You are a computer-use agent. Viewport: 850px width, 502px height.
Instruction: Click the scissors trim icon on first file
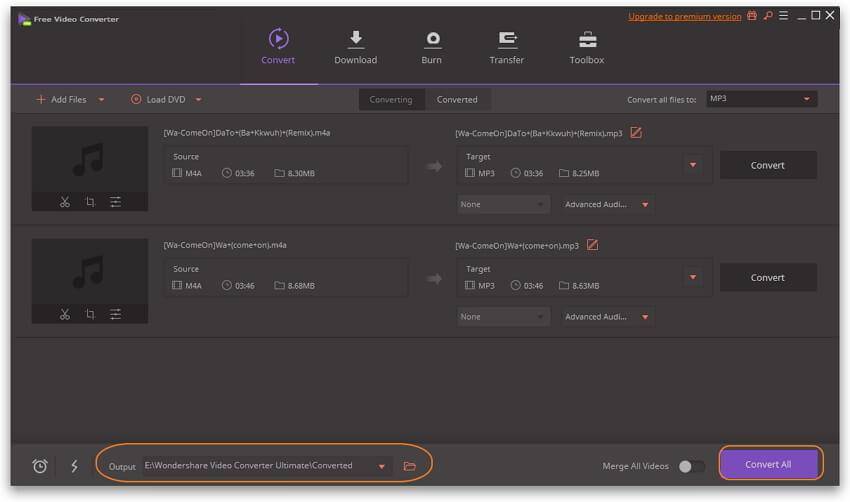65,202
